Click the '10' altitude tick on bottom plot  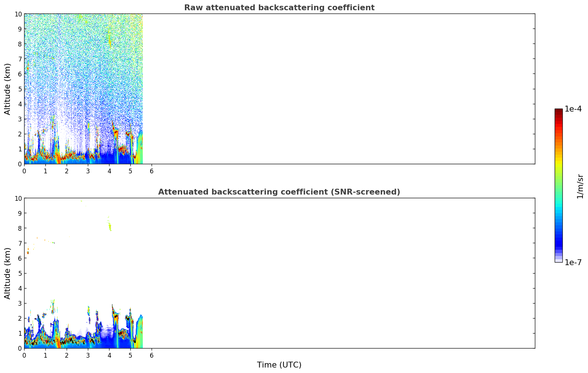point(18,198)
